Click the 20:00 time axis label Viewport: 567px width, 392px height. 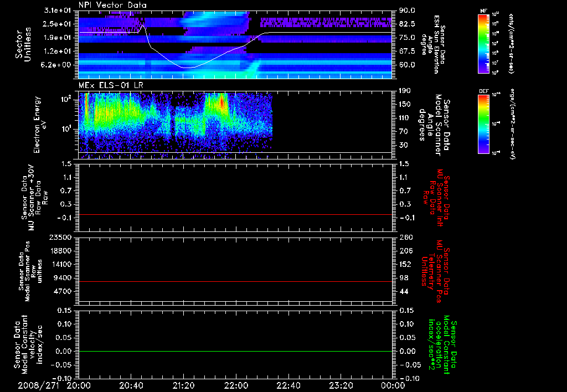[79, 385]
